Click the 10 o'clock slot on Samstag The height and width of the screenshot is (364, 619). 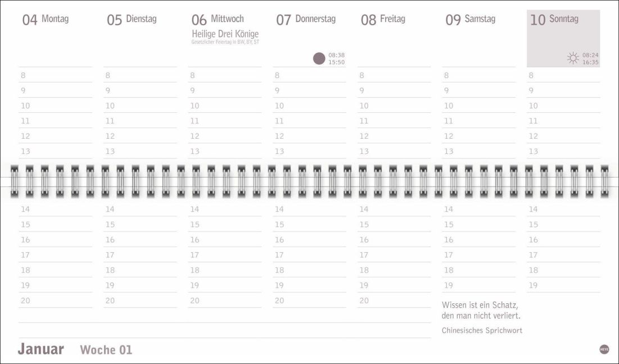click(x=478, y=106)
